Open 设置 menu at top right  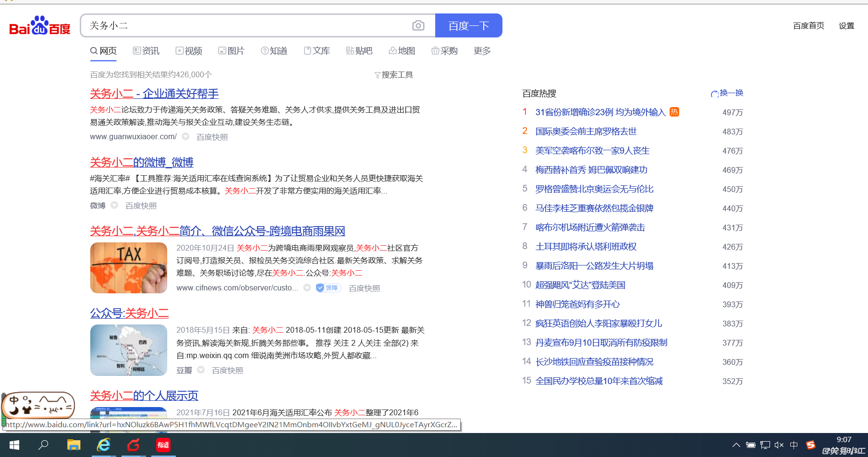coord(846,26)
